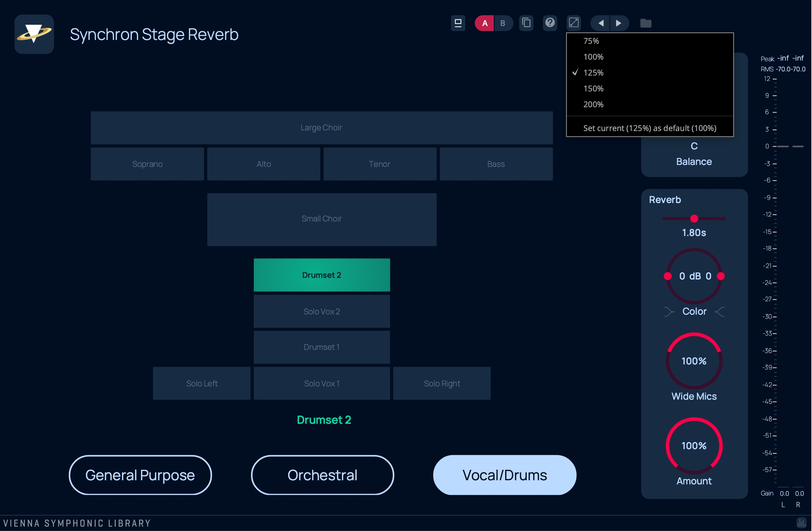
Task: Select the Solo Vox 1 position
Action: coord(322,383)
